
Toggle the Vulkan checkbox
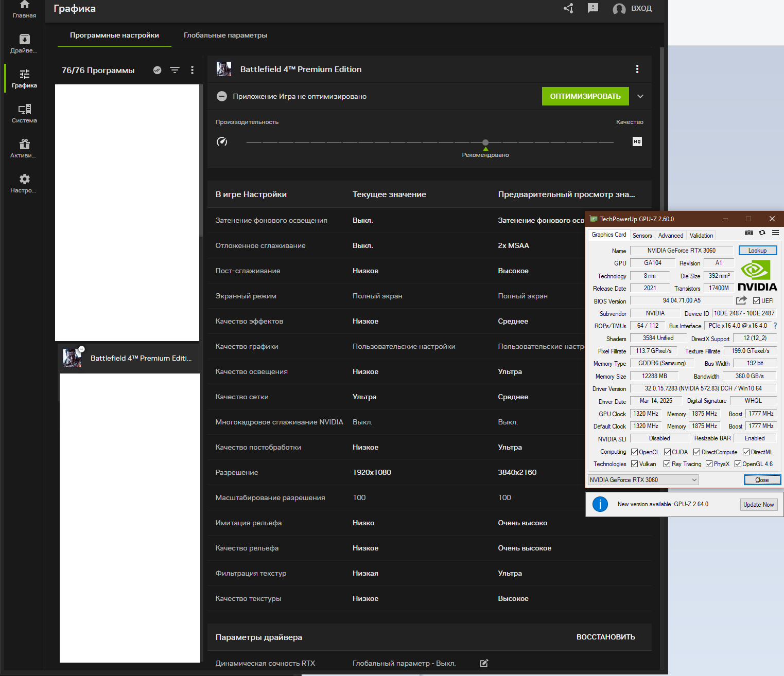[x=635, y=464]
